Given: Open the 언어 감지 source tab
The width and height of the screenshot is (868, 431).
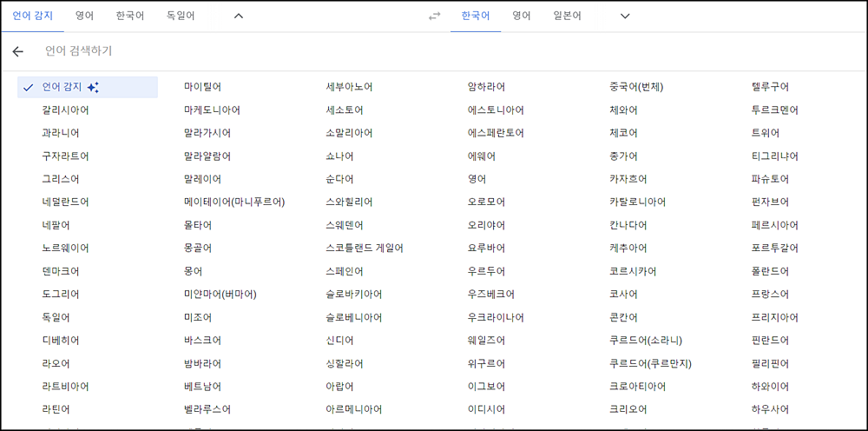Looking at the screenshot, I should (x=33, y=16).
